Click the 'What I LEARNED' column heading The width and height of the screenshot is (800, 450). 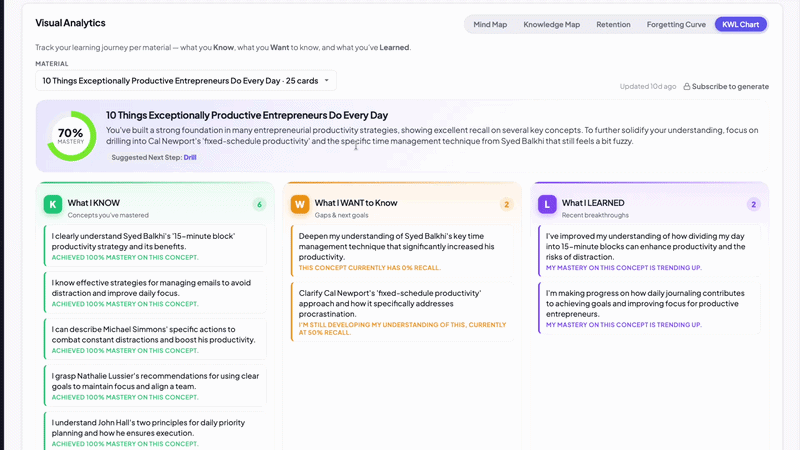click(593, 203)
